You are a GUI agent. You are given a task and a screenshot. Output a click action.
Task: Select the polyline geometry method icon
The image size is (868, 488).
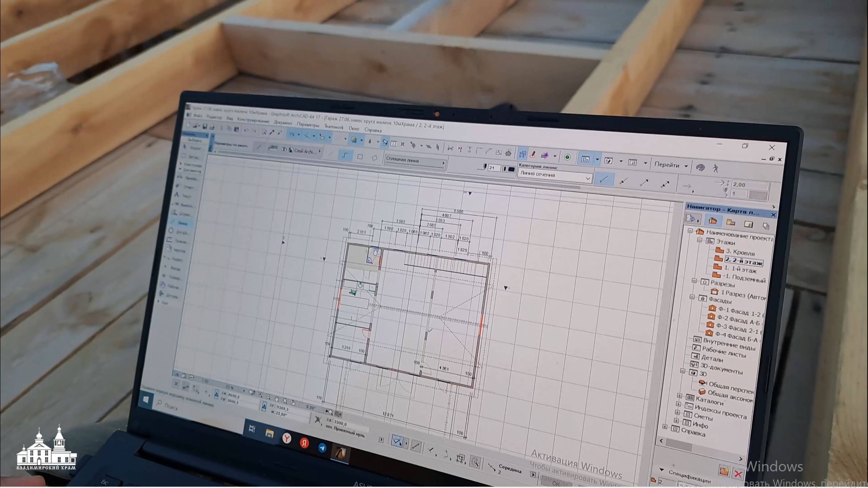tap(345, 155)
